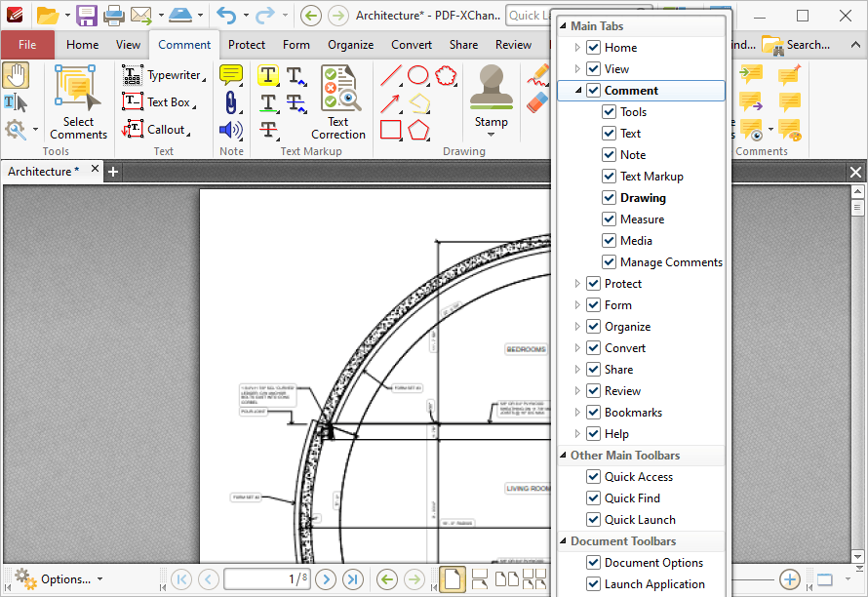This screenshot has height=597, width=868.
Task: Open the Organize ribbon tab
Action: [350, 45]
